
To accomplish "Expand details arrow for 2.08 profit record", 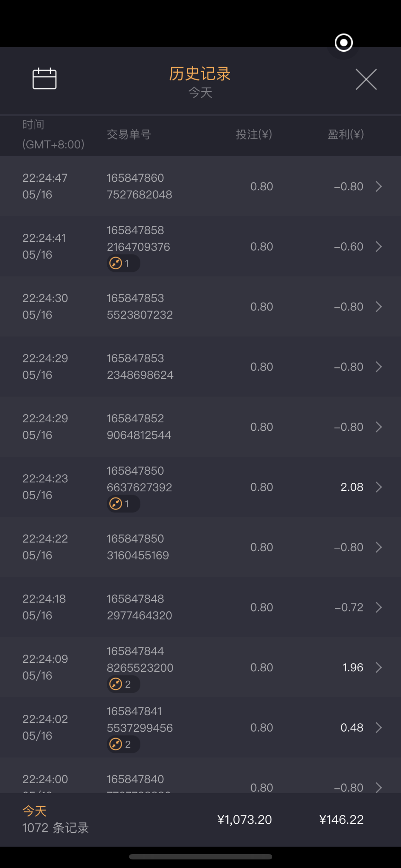I will pyautogui.click(x=379, y=487).
